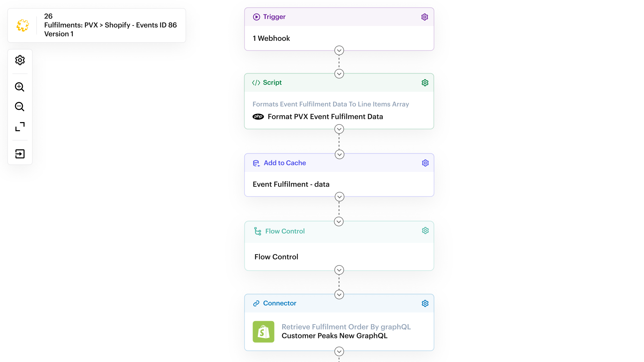644x362 pixels.
Task: Click the zoom in magnifier icon
Action: [x=20, y=87]
